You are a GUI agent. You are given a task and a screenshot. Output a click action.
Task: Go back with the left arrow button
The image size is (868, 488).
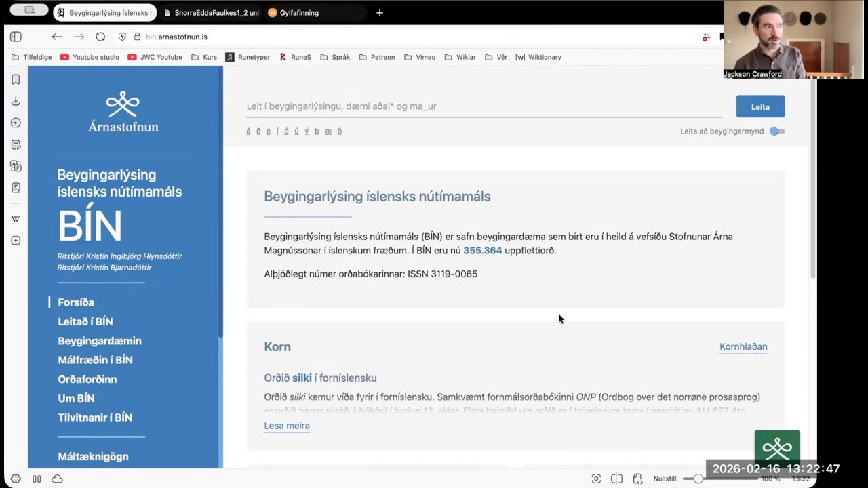click(57, 37)
